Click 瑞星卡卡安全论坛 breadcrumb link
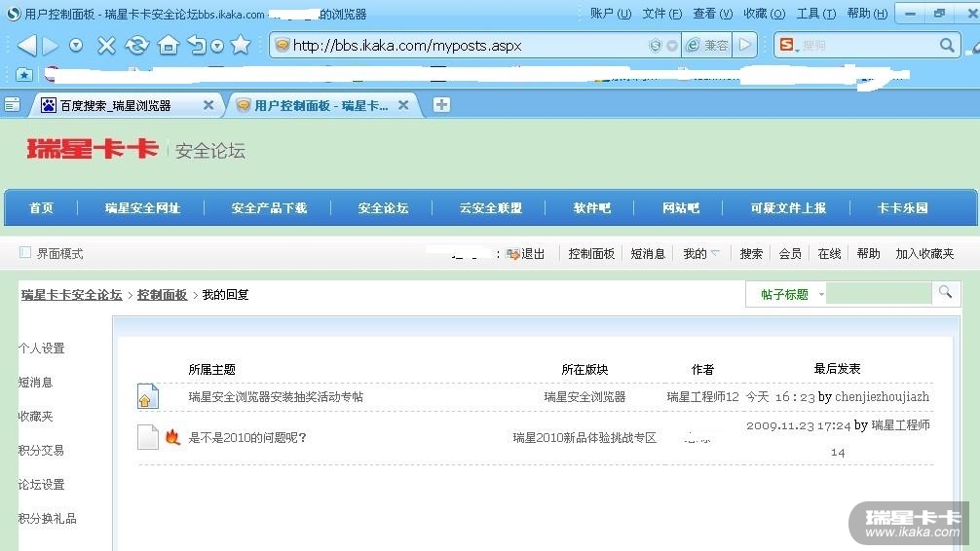The height and width of the screenshot is (551, 980). tap(71, 294)
